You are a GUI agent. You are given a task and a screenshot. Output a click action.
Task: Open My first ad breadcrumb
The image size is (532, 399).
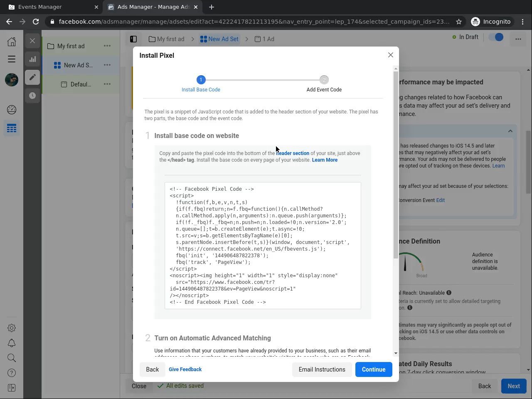166,39
